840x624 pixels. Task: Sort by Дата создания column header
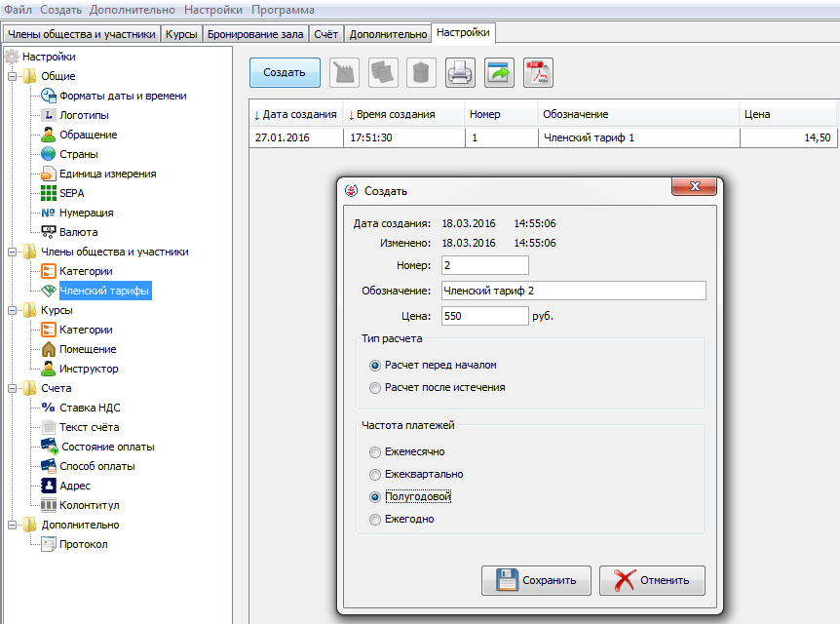(x=295, y=114)
